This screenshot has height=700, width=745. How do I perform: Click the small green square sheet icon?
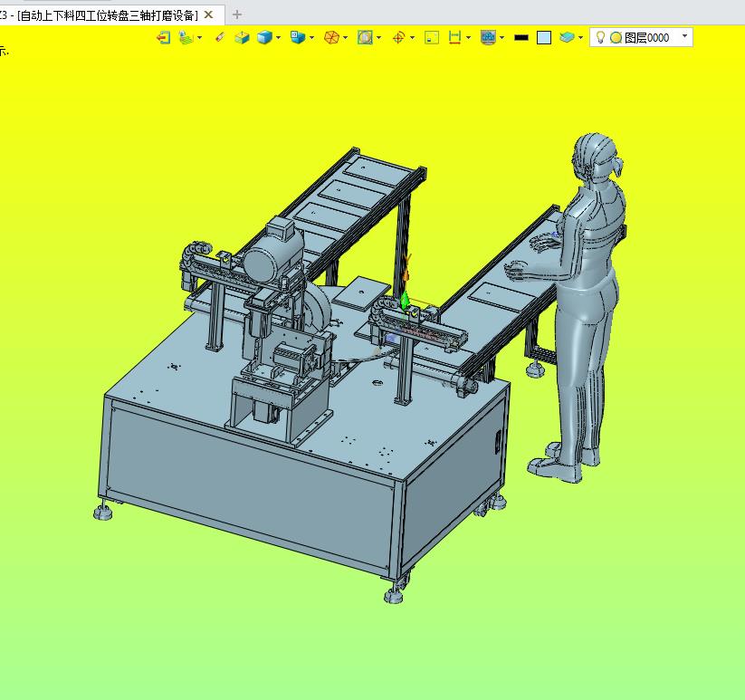[x=432, y=37]
